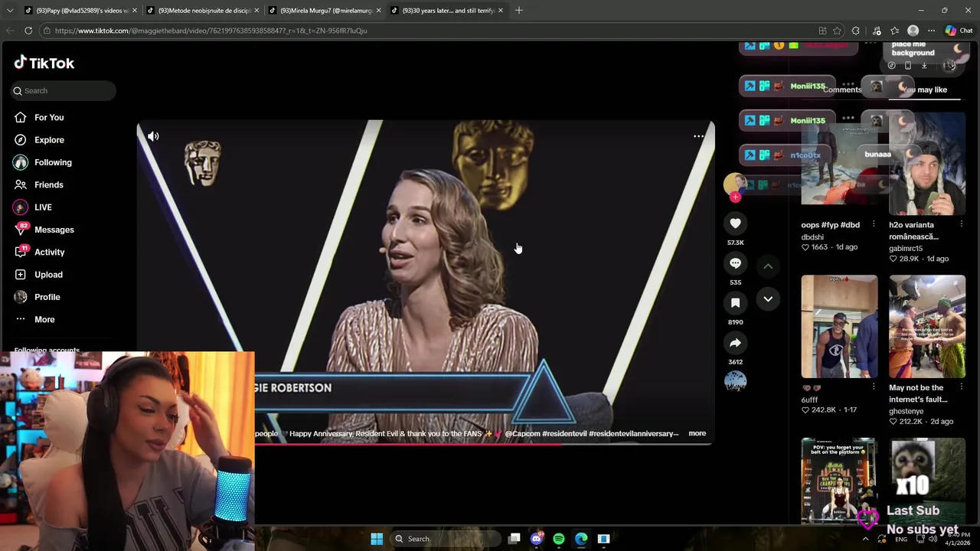The image size is (980, 551).
Task: Open gabimrc15 author link
Action: 906,248
